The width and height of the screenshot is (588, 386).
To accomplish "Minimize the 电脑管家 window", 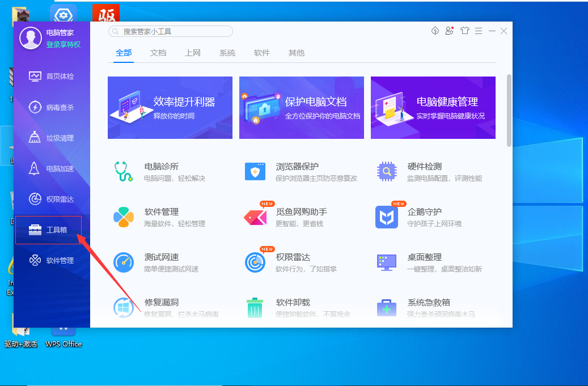I will pyautogui.click(x=492, y=31).
